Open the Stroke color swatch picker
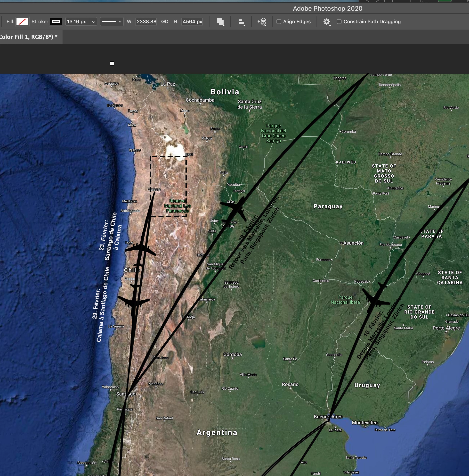Screen dimensions: 469x476 point(56,22)
